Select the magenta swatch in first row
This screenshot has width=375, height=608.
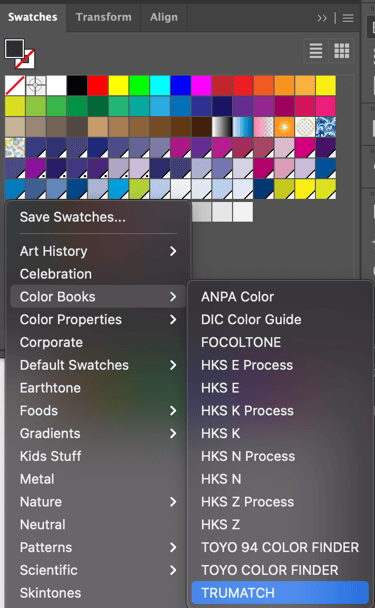click(201, 85)
